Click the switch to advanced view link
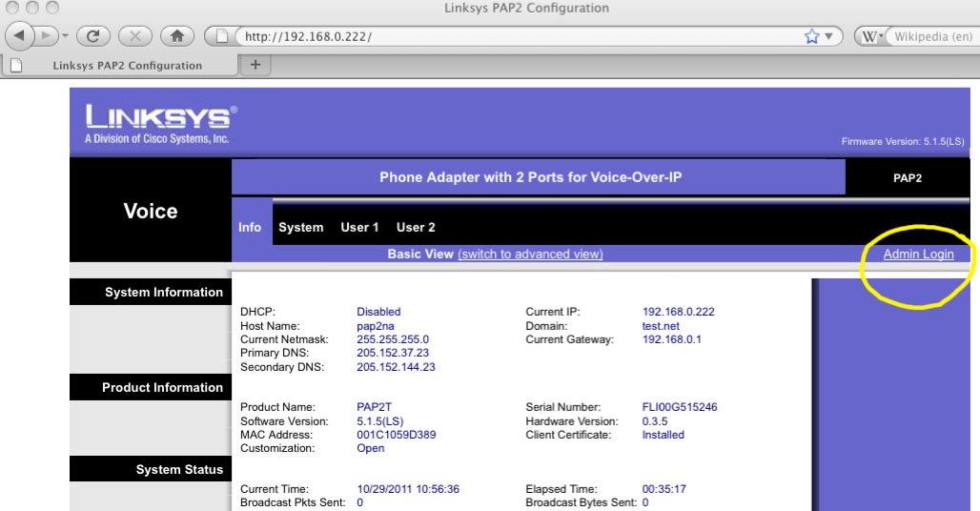Screen dimensions: 980x511 pos(531,255)
